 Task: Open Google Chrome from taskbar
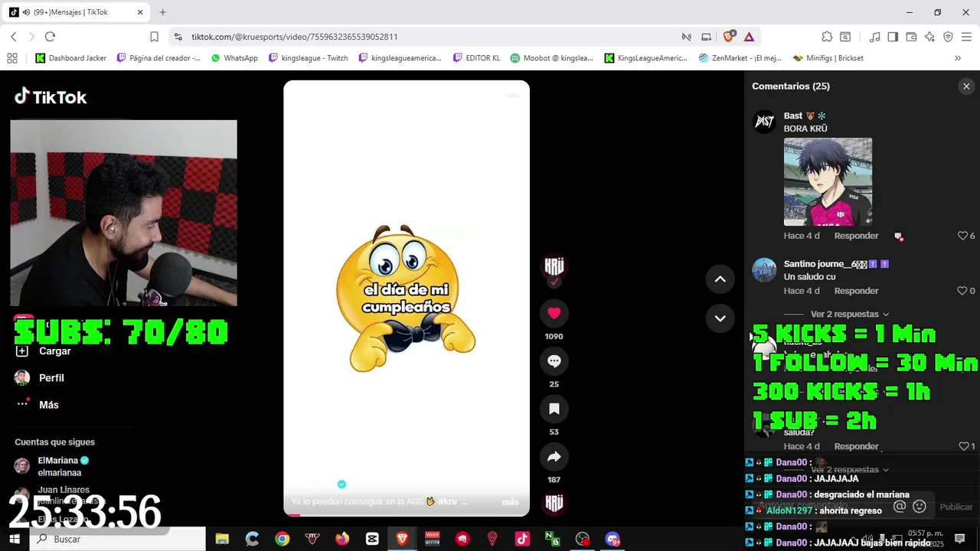click(x=283, y=539)
